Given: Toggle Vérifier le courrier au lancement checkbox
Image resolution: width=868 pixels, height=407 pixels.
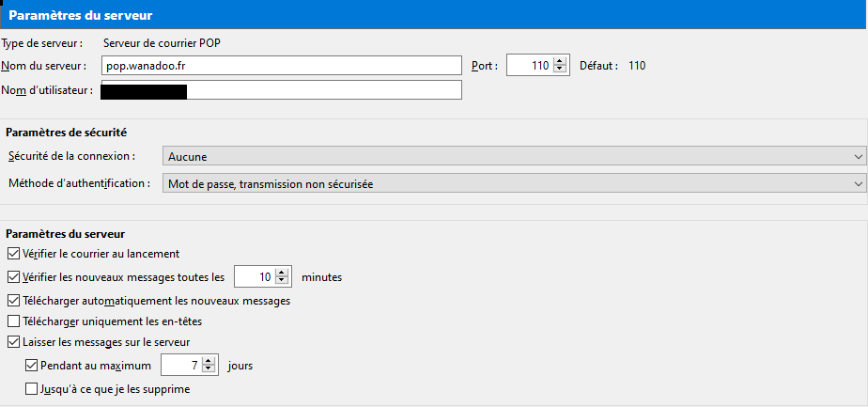Looking at the screenshot, I should 13,254.
